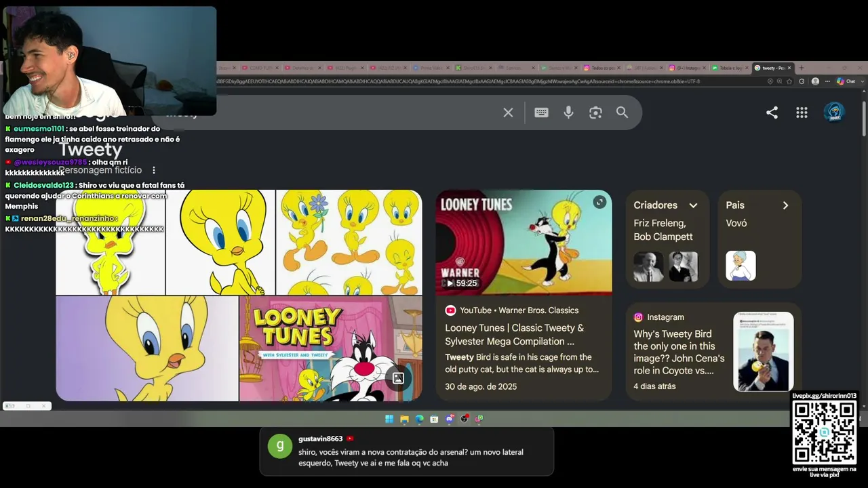Screen dimensions: 868x488
Task: Expand the Looney Tunes video preview
Action: 599,202
